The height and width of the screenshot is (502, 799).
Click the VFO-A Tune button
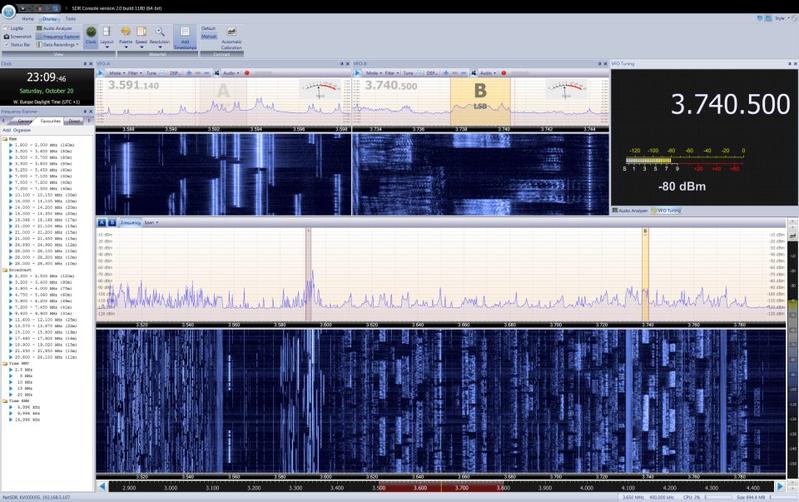[x=151, y=73]
